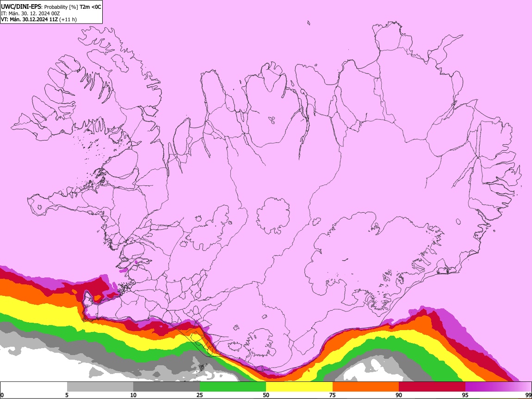Image resolution: width=532 pixels, height=399 pixels.
Task: Click the orange 75–90% legend swatch
Action: click(365, 387)
